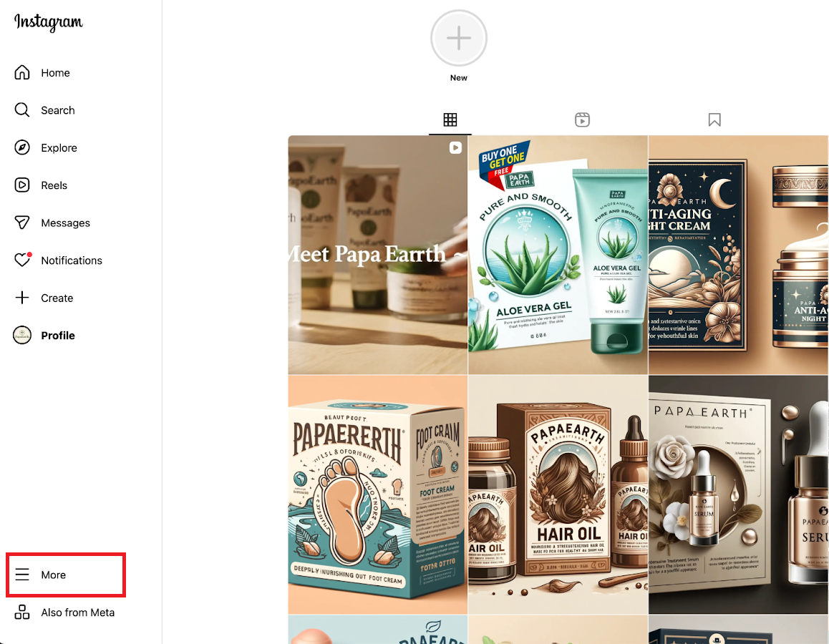Add a New highlight circle
829x644 pixels.
click(458, 38)
